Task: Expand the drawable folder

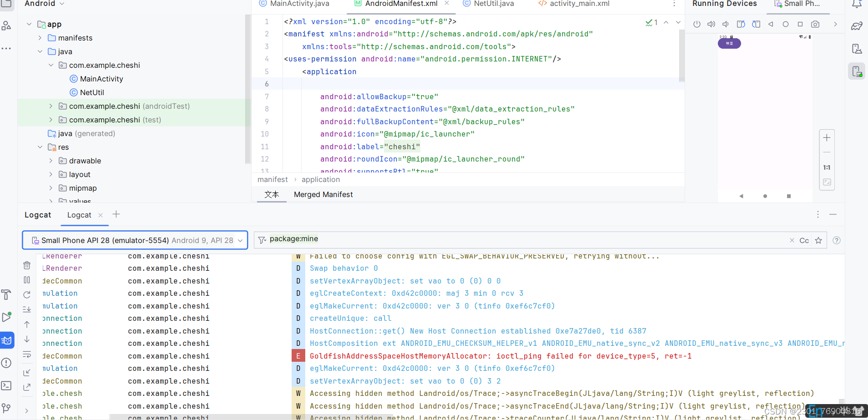Action: (x=51, y=161)
